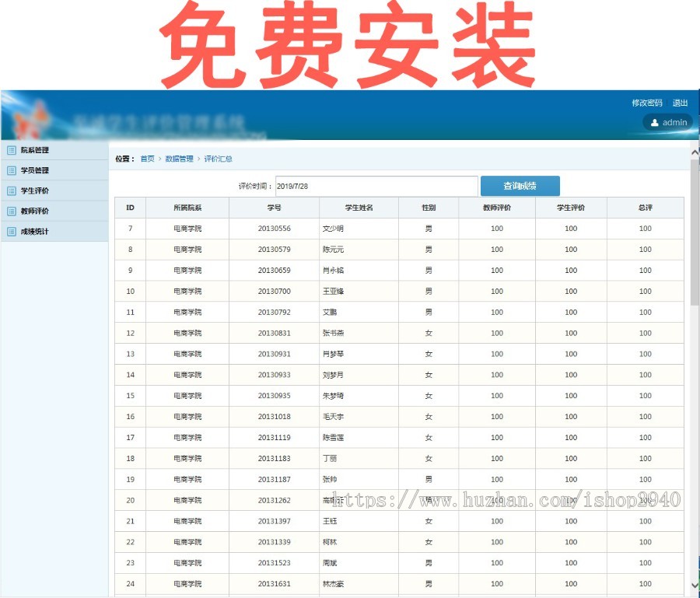
Task: Click 修改密码 to change password
Action: pyautogui.click(x=644, y=102)
